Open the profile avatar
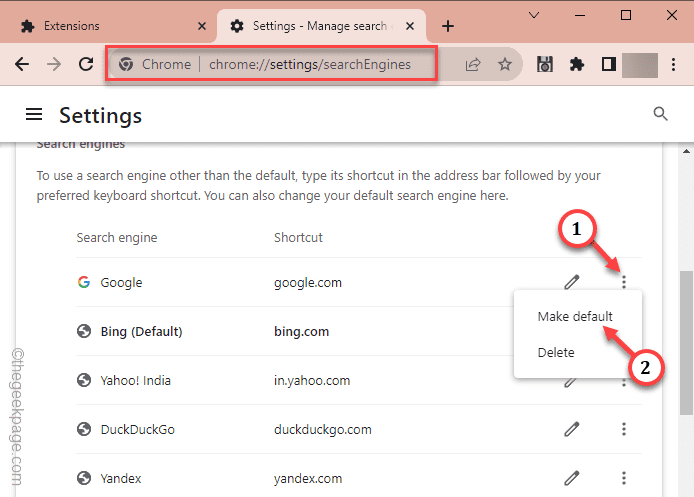This screenshot has height=497, width=694. 640,65
